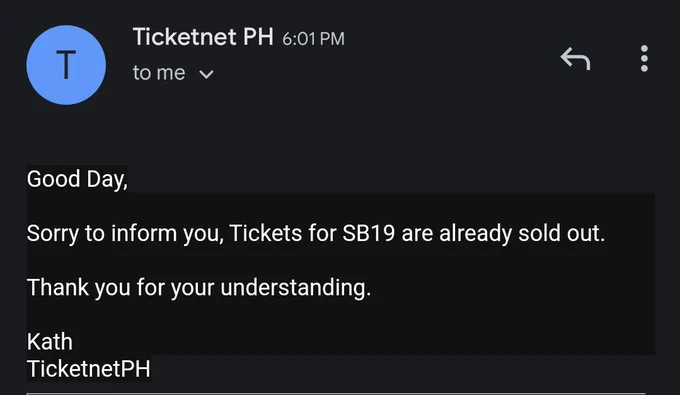Tap the word 'already' in the body
Viewport: 680px width, 395px height.
coord(476,234)
